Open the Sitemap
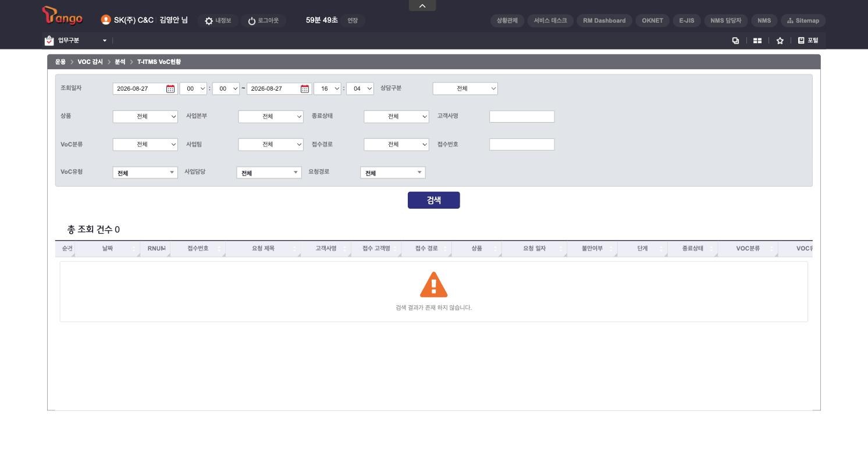Image resolution: width=868 pixels, height=472 pixels. 803,20
